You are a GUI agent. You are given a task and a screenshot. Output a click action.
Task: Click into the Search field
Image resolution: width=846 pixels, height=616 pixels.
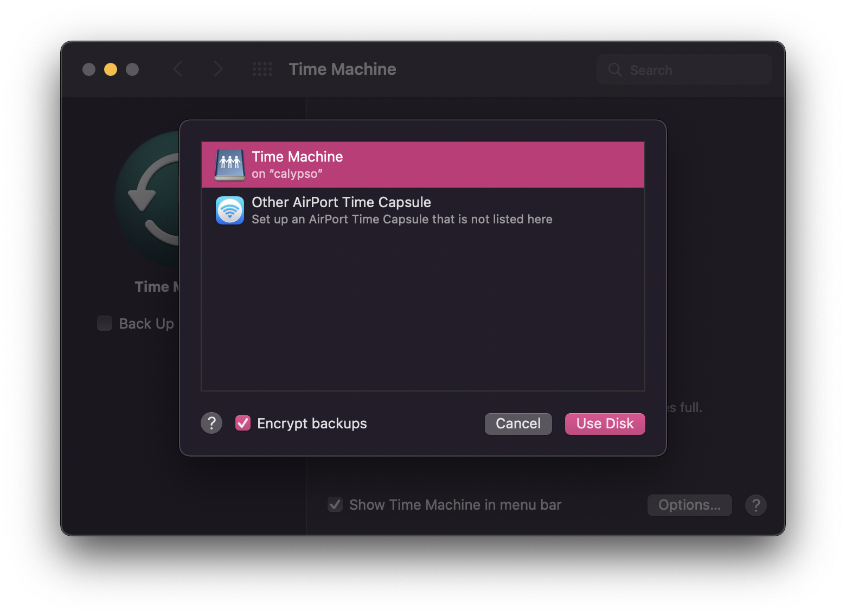(684, 69)
